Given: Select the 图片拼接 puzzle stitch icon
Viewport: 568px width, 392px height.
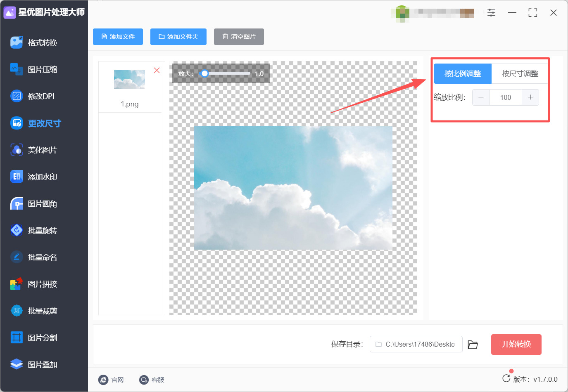Looking at the screenshot, I should (17, 284).
